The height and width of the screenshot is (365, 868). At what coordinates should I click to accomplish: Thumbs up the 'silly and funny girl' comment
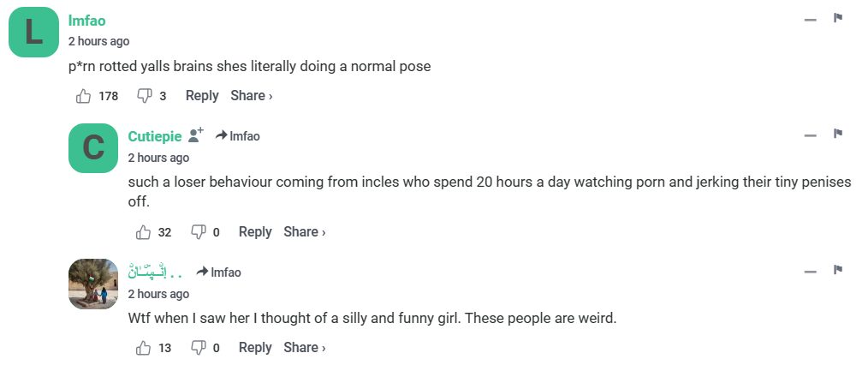pos(143,348)
